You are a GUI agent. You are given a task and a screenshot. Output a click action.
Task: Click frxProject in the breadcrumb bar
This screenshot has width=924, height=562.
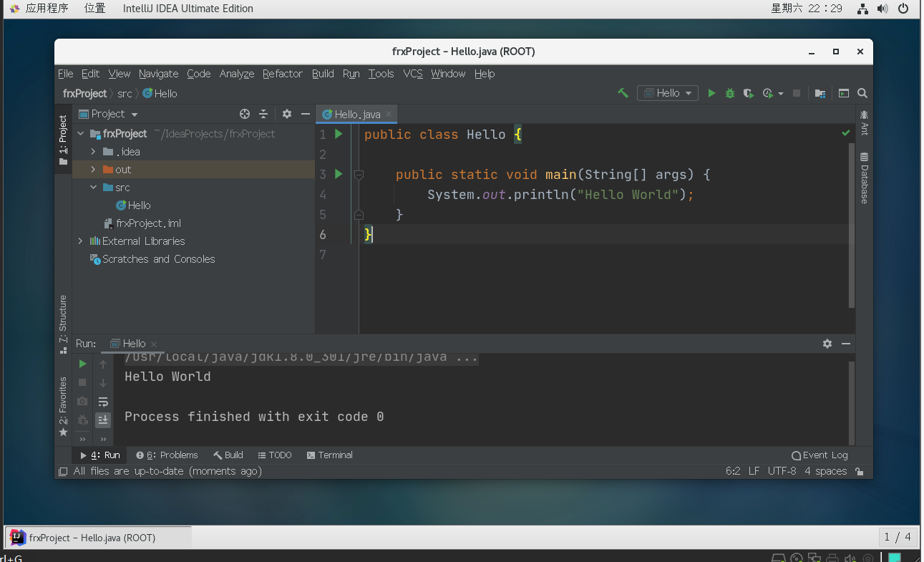pyautogui.click(x=84, y=94)
